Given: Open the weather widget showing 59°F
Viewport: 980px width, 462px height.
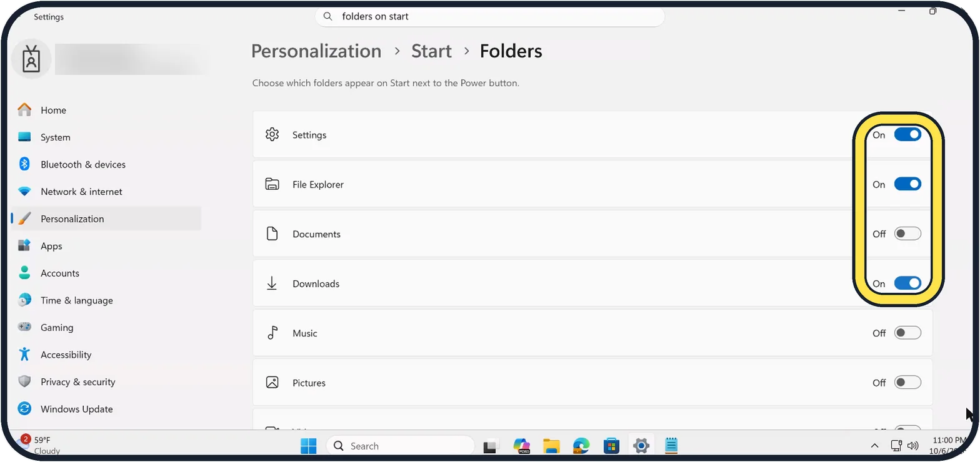Looking at the screenshot, I should click(40, 445).
